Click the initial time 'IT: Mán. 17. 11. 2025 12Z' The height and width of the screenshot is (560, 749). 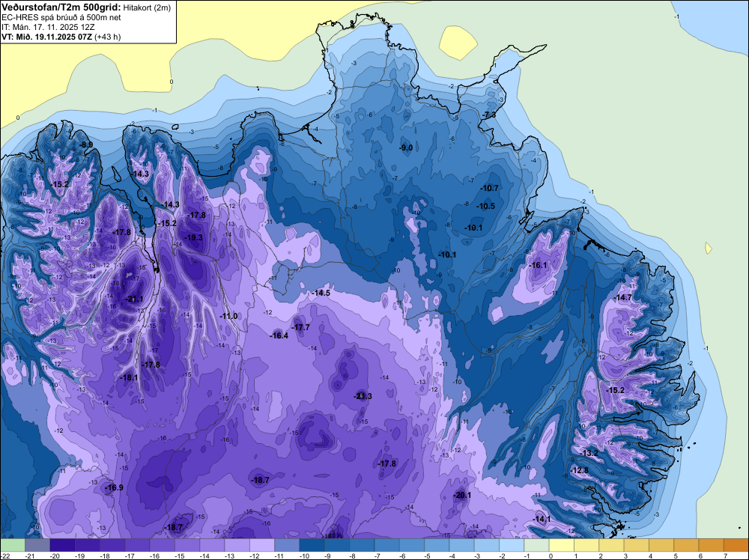pos(48,27)
